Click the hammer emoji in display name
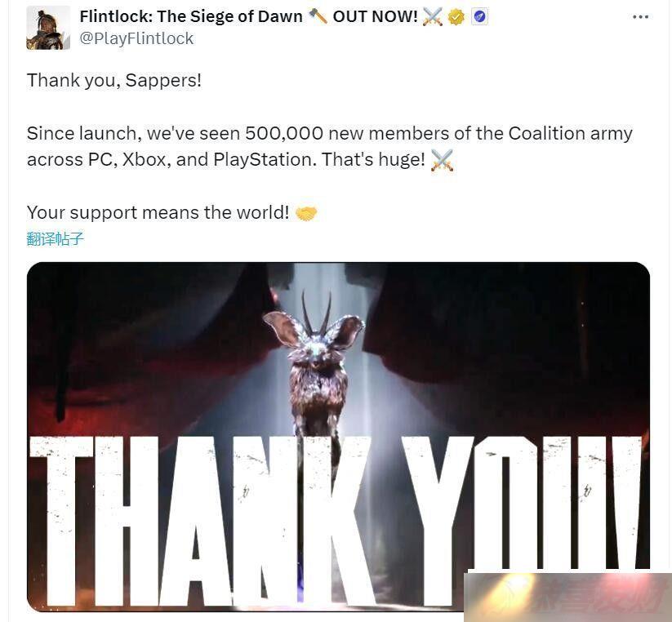This screenshot has width=672, height=622. [318, 16]
